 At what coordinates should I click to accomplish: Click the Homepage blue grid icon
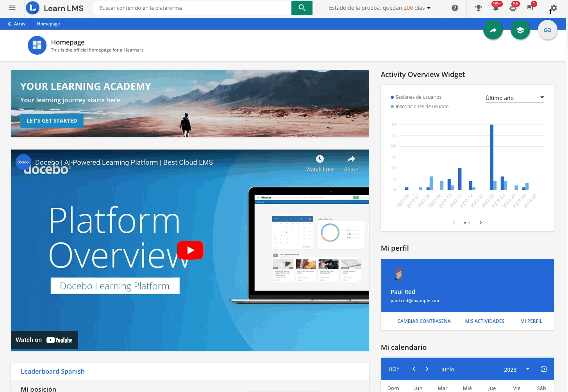[37, 45]
